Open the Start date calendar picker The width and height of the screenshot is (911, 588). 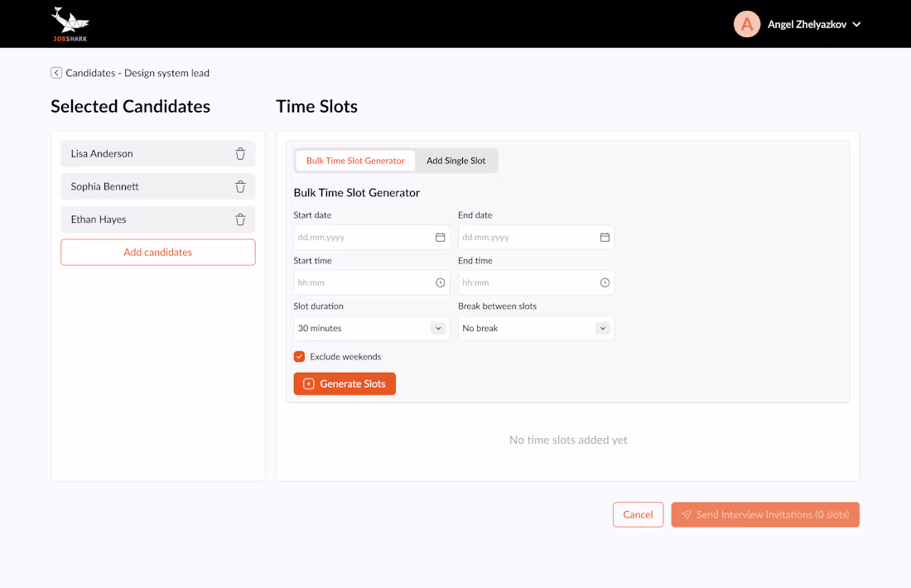pyautogui.click(x=440, y=238)
